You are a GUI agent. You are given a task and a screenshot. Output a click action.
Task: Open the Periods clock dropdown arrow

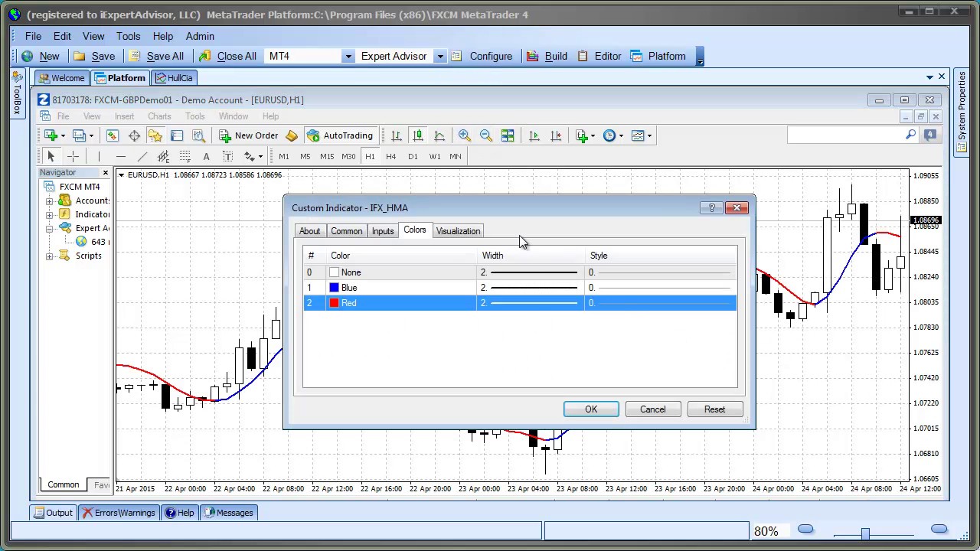point(621,135)
